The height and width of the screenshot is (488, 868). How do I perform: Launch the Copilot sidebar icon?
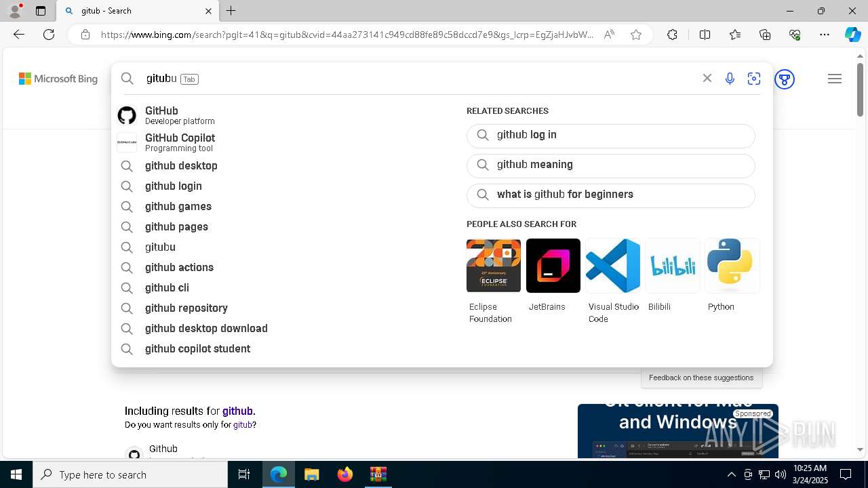click(x=852, y=35)
